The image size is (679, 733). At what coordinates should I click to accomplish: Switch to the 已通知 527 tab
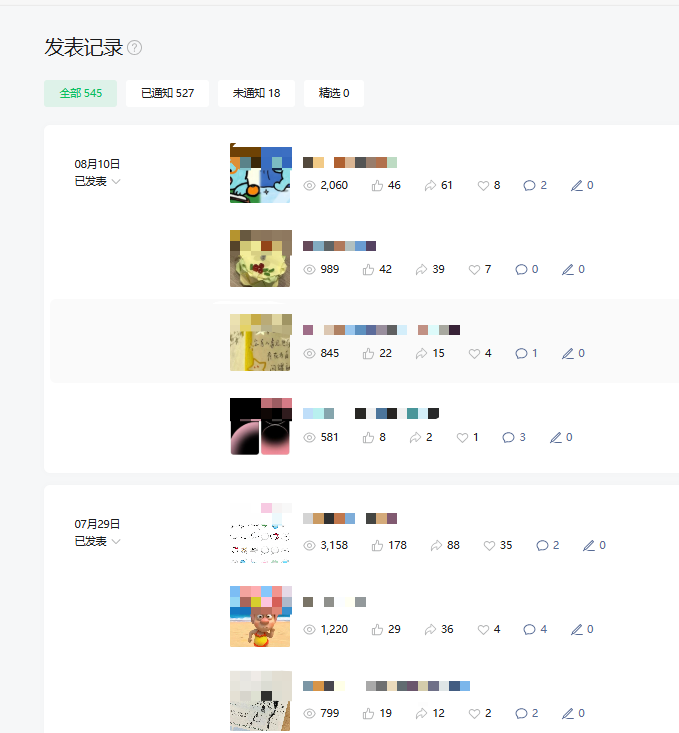pos(167,93)
